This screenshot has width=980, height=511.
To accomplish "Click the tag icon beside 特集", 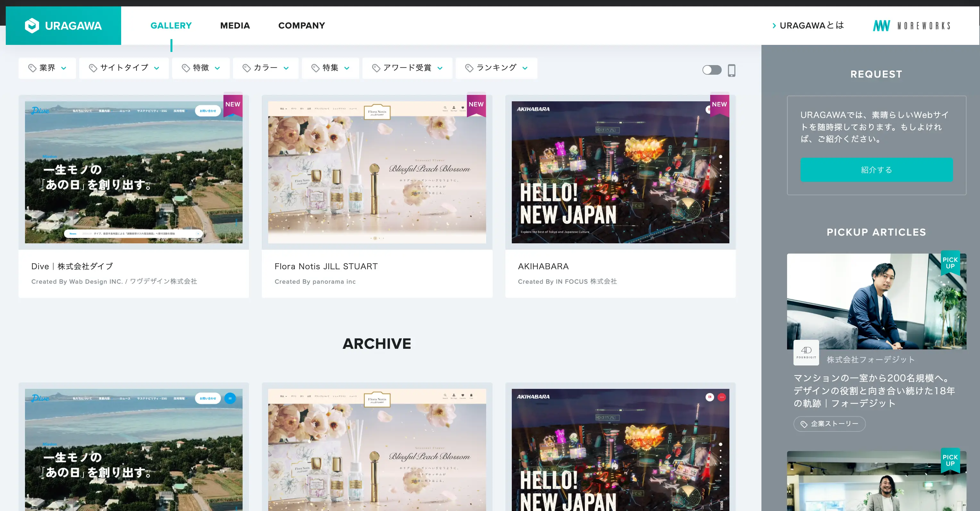I will point(315,68).
